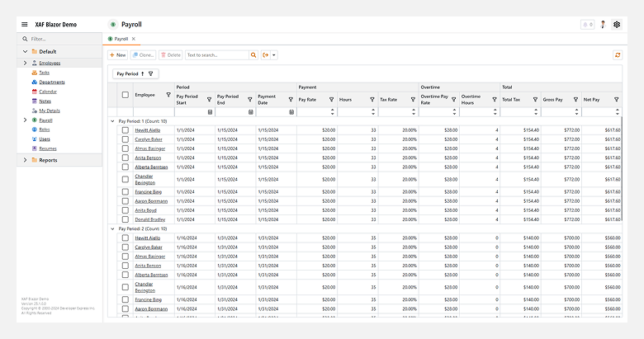Close the Payroll tab
Viewport: 644px width, 339px height.
(x=134, y=39)
